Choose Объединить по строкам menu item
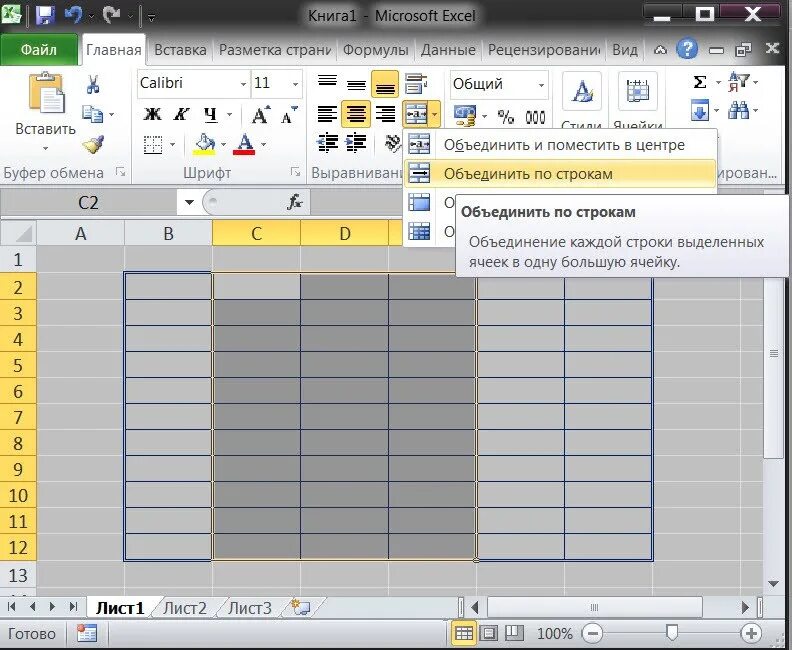Image resolution: width=792 pixels, height=650 pixels. pos(560,174)
